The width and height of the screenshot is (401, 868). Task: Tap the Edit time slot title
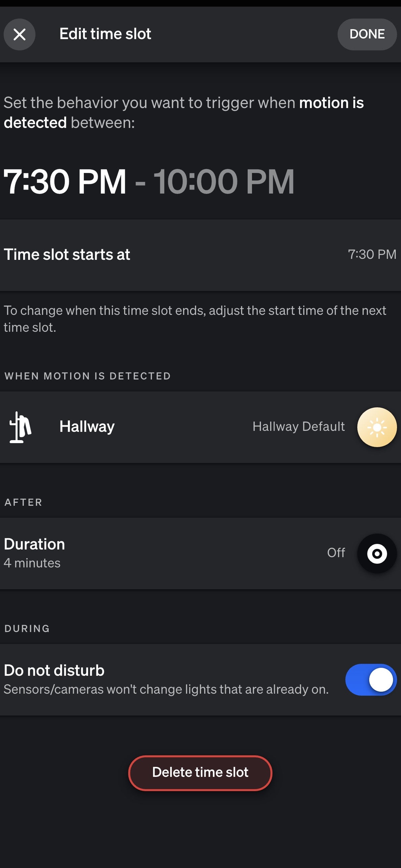click(x=105, y=34)
